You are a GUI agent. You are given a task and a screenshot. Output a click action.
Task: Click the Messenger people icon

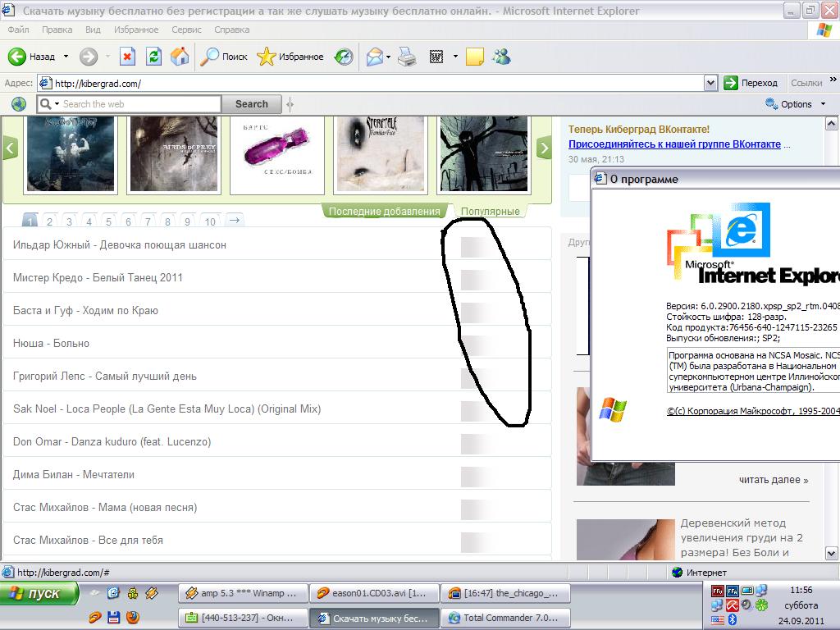click(x=502, y=57)
